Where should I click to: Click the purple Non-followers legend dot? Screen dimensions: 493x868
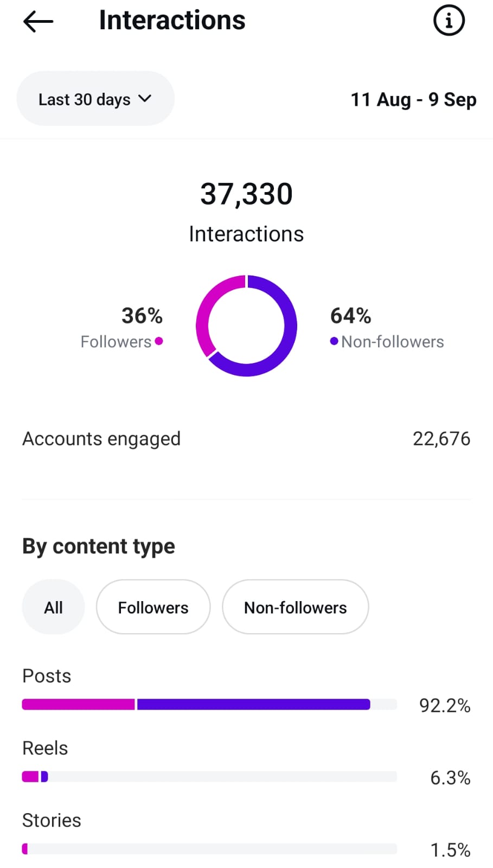(x=334, y=341)
